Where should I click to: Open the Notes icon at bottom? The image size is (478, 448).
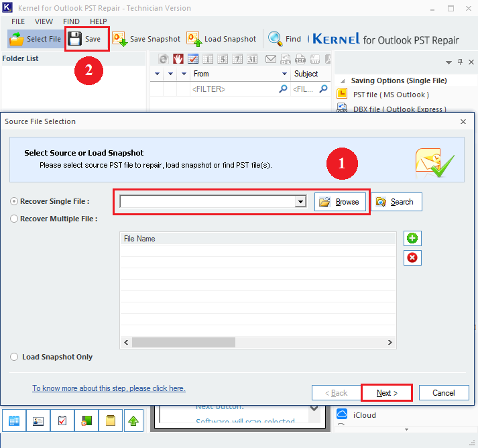click(111, 421)
